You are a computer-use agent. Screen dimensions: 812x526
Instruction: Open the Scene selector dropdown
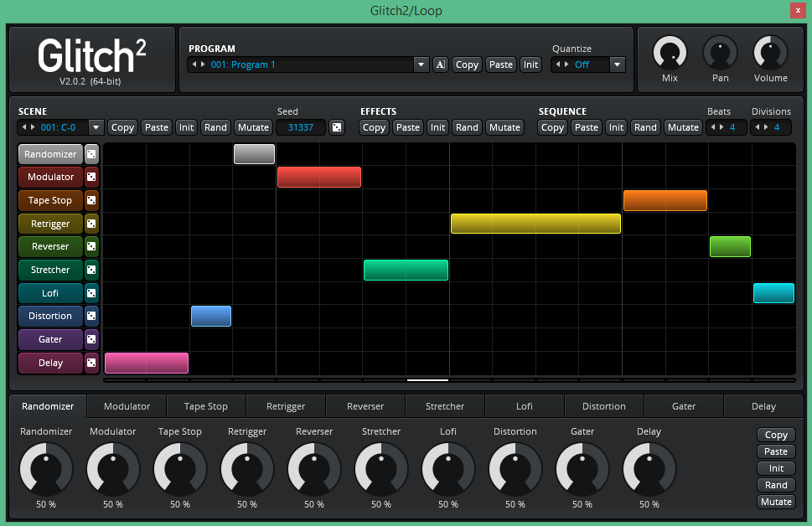pos(96,127)
